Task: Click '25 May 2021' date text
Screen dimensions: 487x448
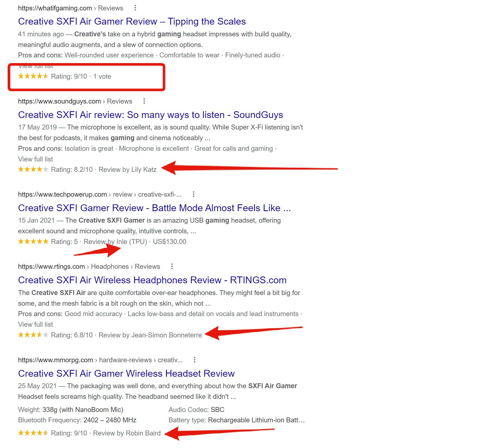Action: pos(37,386)
